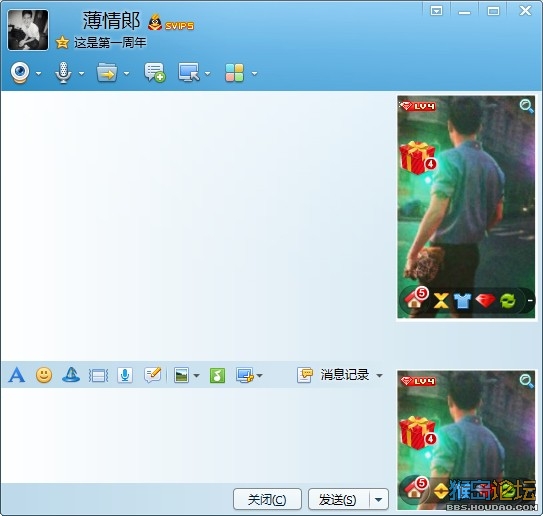
Task: Expand remote desktop options arrow
Action: click(x=207, y=73)
